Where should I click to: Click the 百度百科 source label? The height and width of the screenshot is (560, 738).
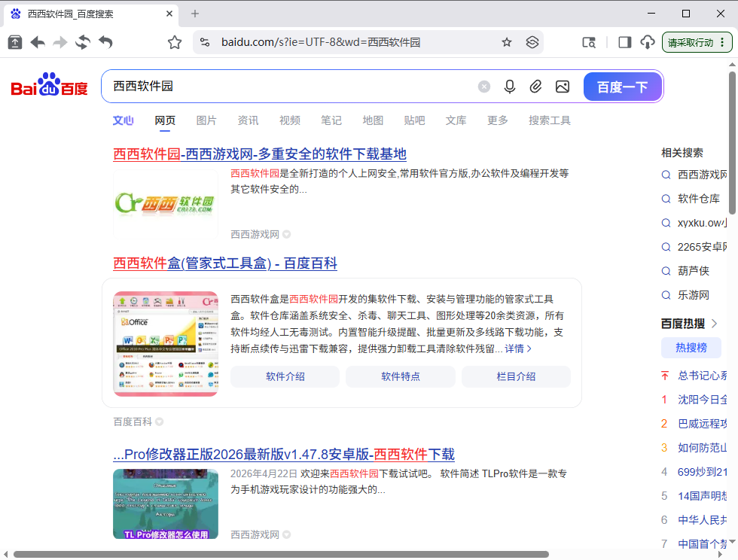pyautogui.click(x=133, y=422)
